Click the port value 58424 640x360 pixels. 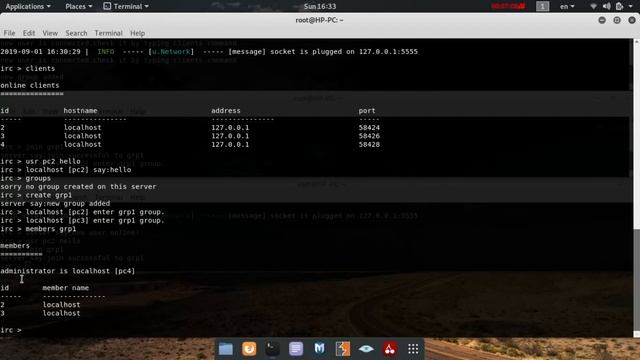pos(369,127)
